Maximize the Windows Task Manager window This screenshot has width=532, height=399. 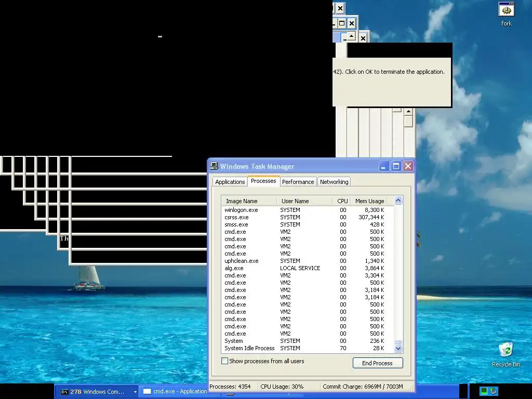(x=396, y=166)
